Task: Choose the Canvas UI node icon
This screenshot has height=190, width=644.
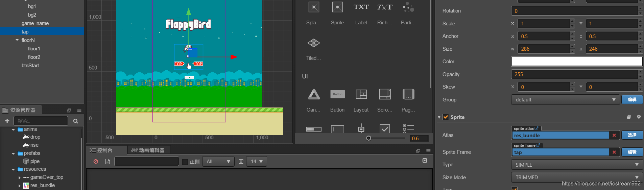Action: (314, 94)
